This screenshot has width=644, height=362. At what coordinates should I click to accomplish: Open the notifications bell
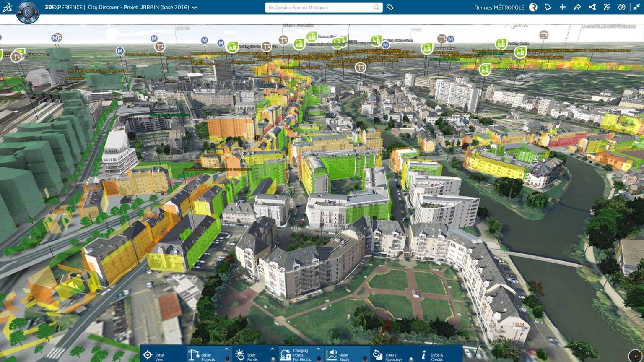(x=548, y=7)
